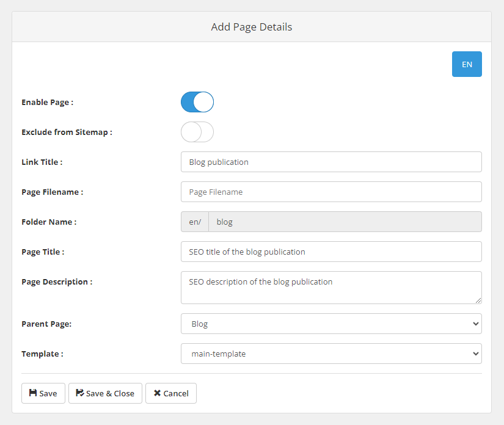This screenshot has height=425, width=504.
Task: Enable the Exclude from Sitemap switch
Action: click(x=197, y=132)
